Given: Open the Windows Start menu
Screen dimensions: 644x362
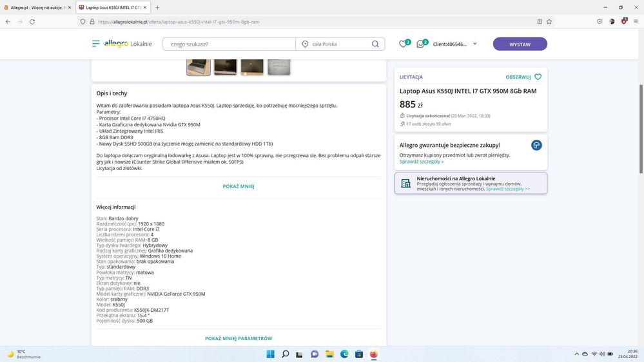Looking at the screenshot, I should 270,354.
